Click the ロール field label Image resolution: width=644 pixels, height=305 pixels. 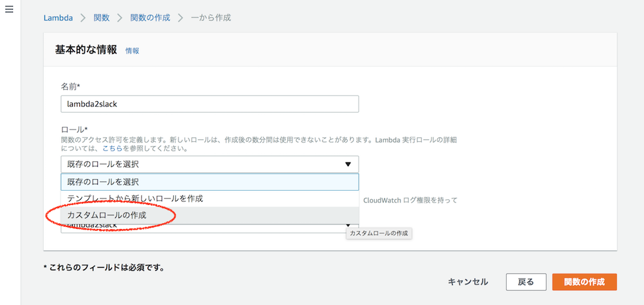[x=73, y=130]
